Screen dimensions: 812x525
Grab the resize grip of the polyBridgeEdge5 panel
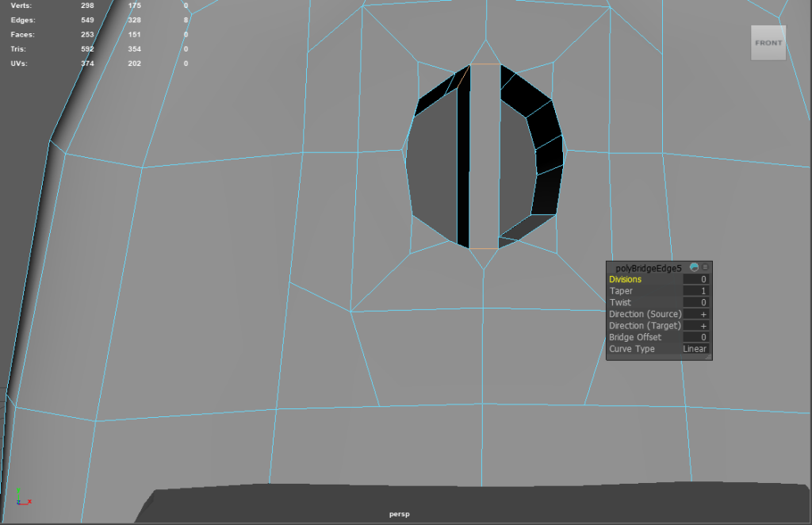709,358
